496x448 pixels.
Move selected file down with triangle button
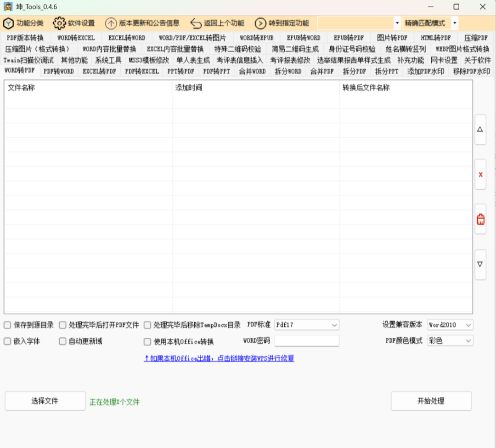tap(480, 264)
